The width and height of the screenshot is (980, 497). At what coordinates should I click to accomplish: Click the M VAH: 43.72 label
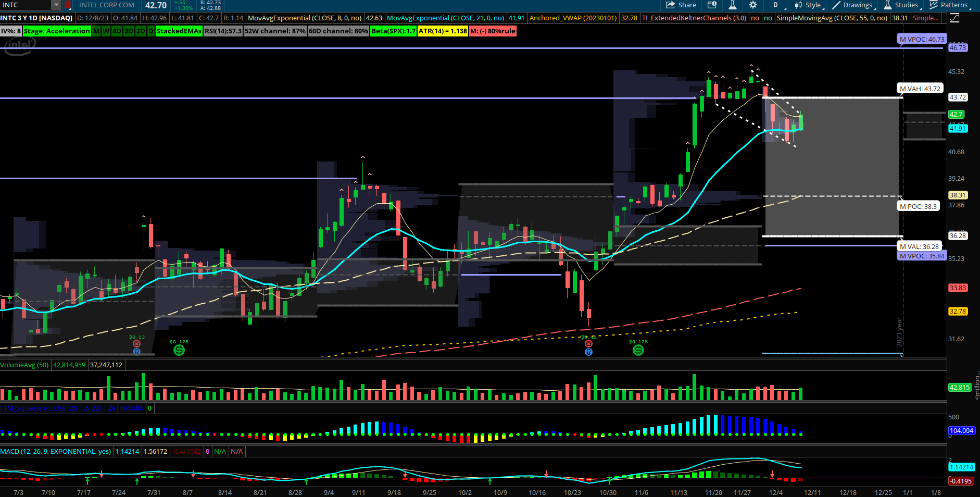click(920, 89)
